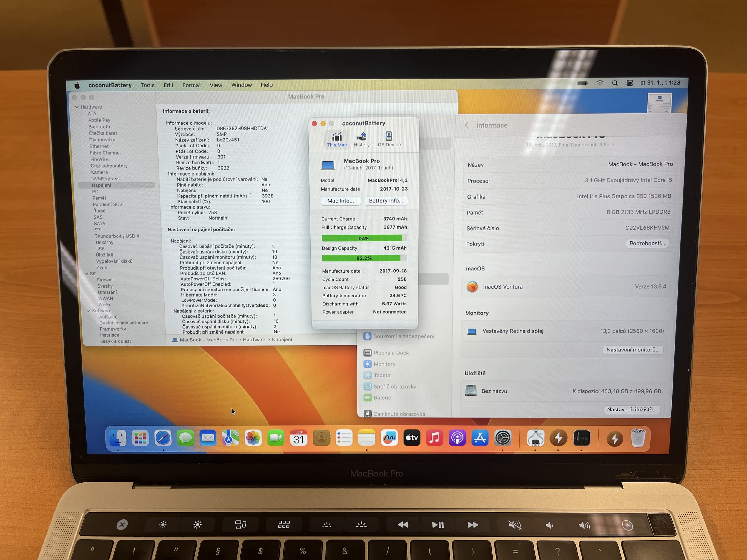Screen dimensions: 747x560
Task: Collapse the Síť tree section
Action: pyautogui.click(x=87, y=274)
